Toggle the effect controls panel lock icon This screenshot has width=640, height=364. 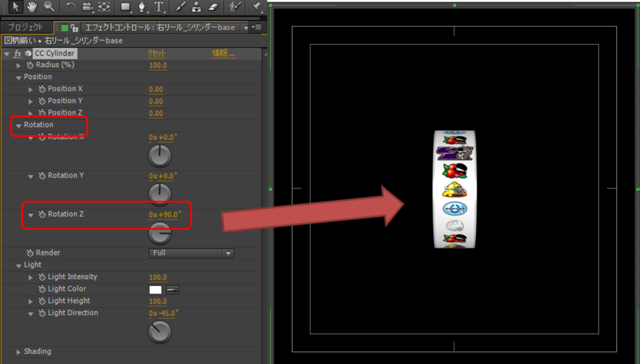[74, 27]
